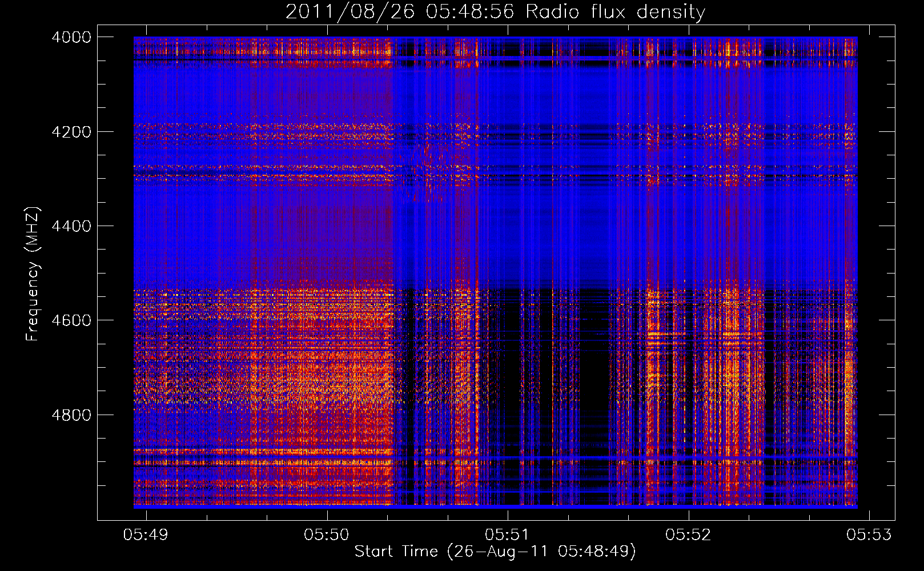Click the 4800 frequency axis label
Screen dimensions: 924x571
click(x=71, y=415)
